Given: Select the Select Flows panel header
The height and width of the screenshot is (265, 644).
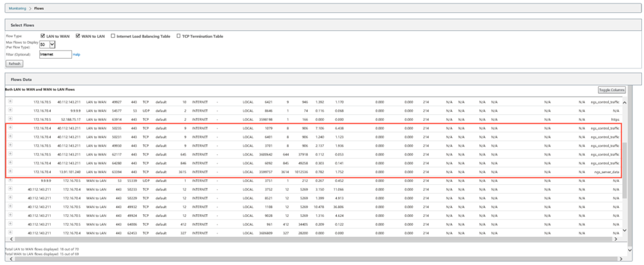Looking at the screenshot, I should tap(323, 25).
